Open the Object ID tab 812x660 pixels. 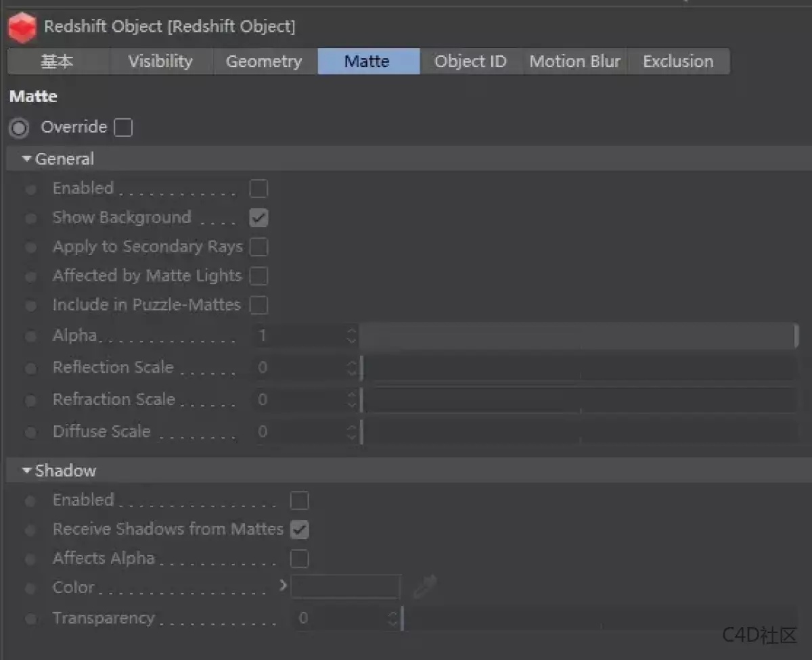pos(470,62)
